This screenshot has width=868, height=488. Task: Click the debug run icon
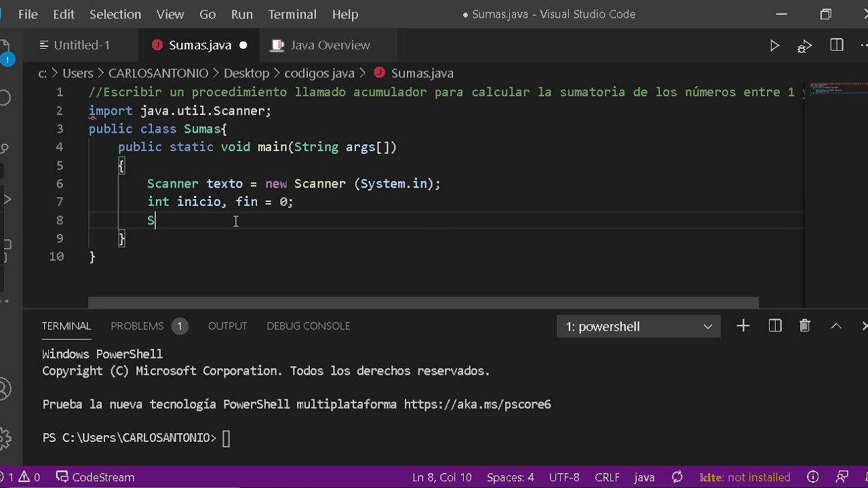pos(804,45)
